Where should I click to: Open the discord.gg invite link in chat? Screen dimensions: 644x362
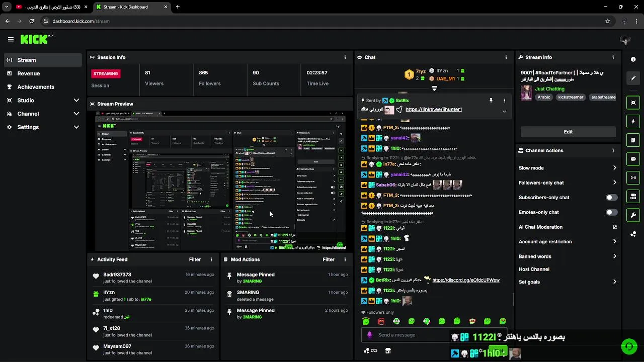click(466, 280)
